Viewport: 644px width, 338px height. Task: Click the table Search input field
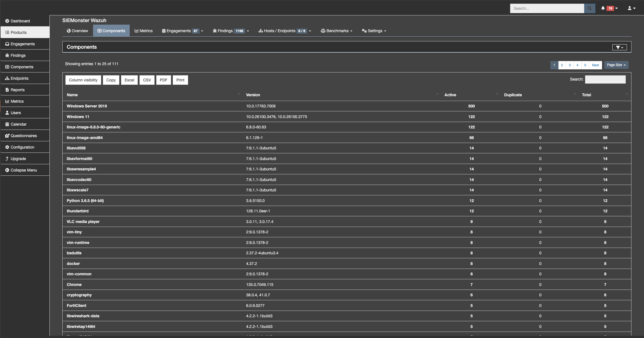coord(605,79)
